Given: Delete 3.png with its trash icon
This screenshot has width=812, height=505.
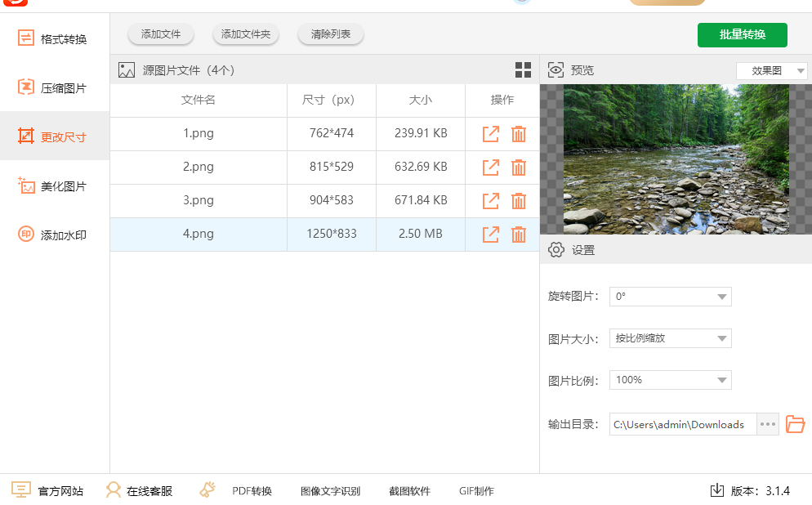Looking at the screenshot, I should pos(519,200).
